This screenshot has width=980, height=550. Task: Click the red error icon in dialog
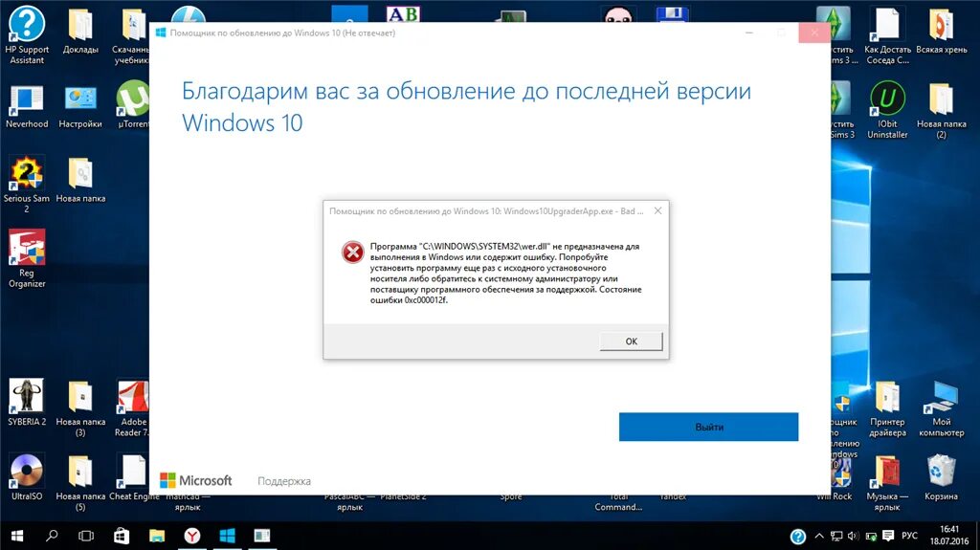click(352, 252)
